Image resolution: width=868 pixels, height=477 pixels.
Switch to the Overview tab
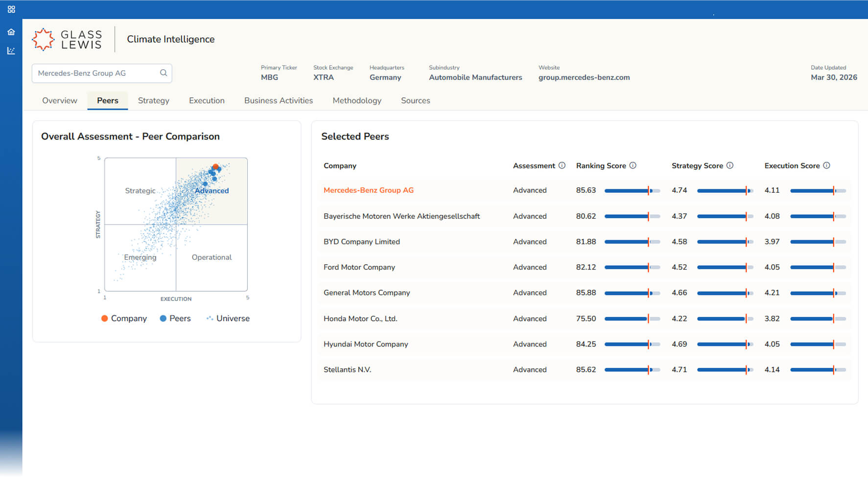point(60,100)
